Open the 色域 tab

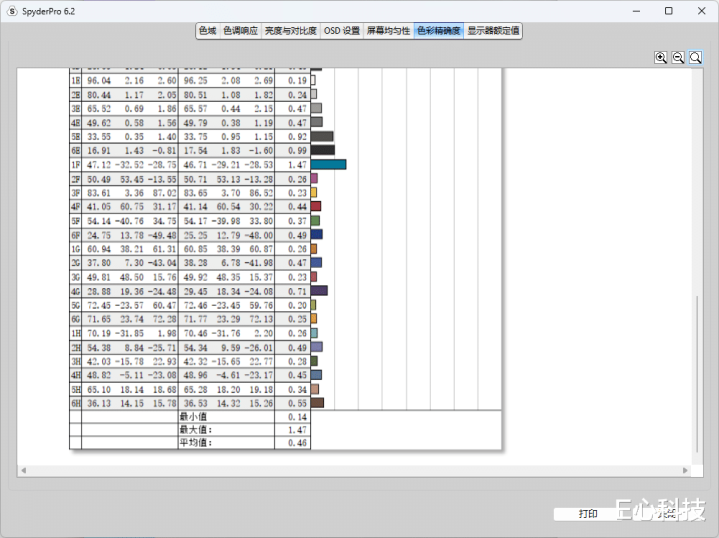[208, 31]
